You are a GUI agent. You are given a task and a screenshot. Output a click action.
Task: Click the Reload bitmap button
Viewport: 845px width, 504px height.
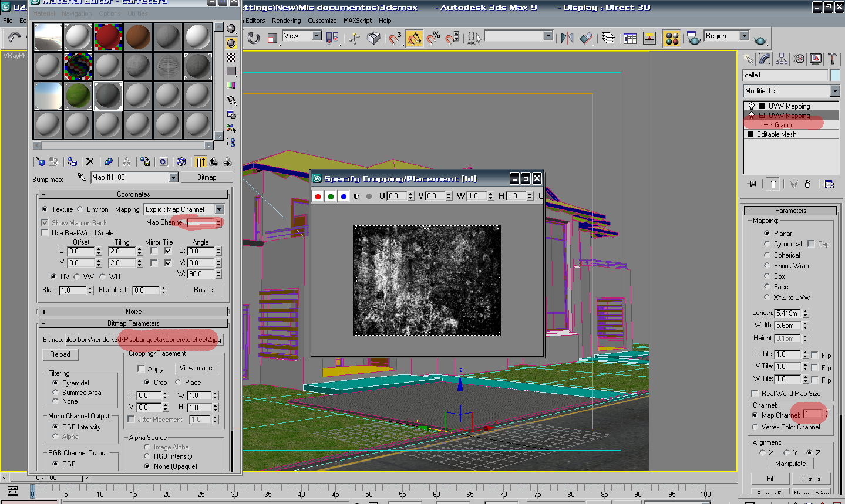60,354
